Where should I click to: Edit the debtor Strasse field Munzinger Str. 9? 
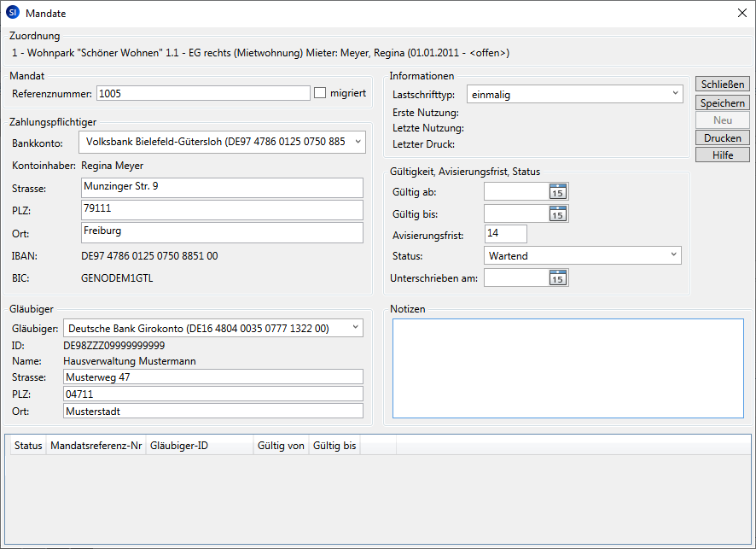coord(222,186)
